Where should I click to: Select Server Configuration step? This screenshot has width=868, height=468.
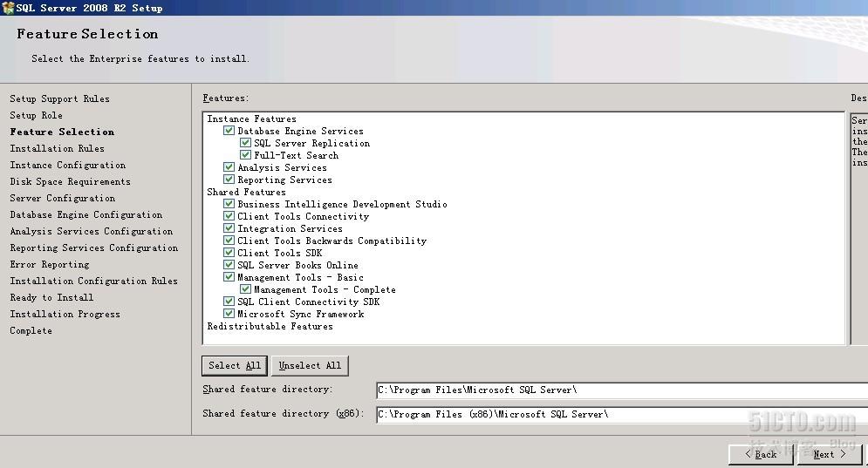(63, 199)
